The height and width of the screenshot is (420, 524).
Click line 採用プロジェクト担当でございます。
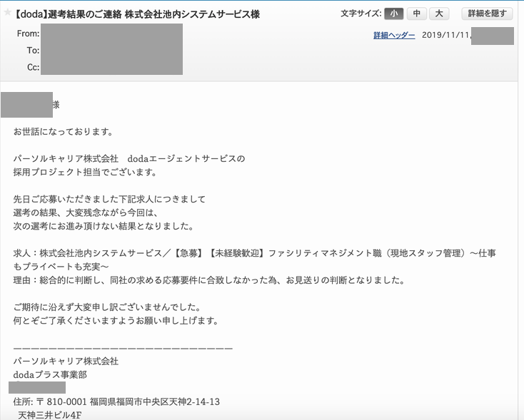86,173
